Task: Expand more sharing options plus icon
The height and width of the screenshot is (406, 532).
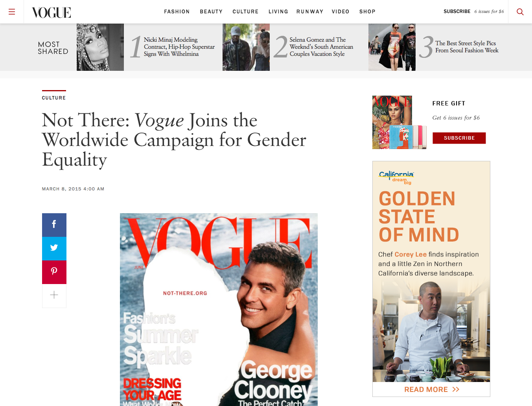Action: [54, 296]
